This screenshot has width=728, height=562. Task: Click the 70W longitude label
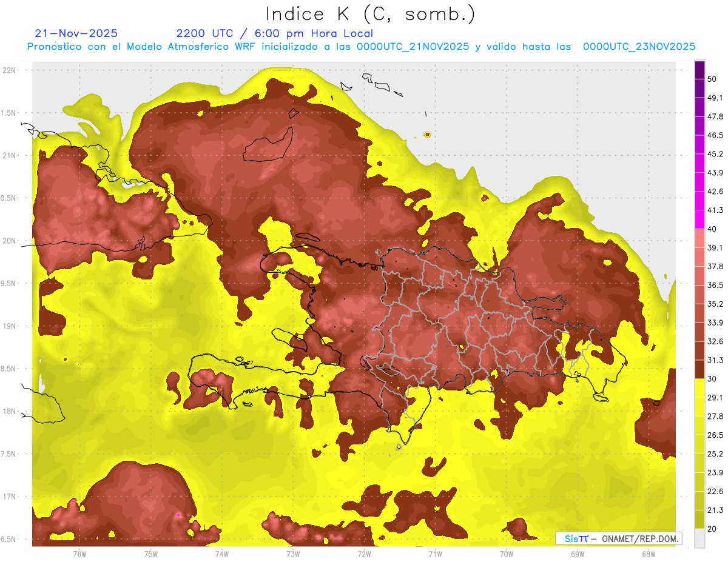pos(507,554)
